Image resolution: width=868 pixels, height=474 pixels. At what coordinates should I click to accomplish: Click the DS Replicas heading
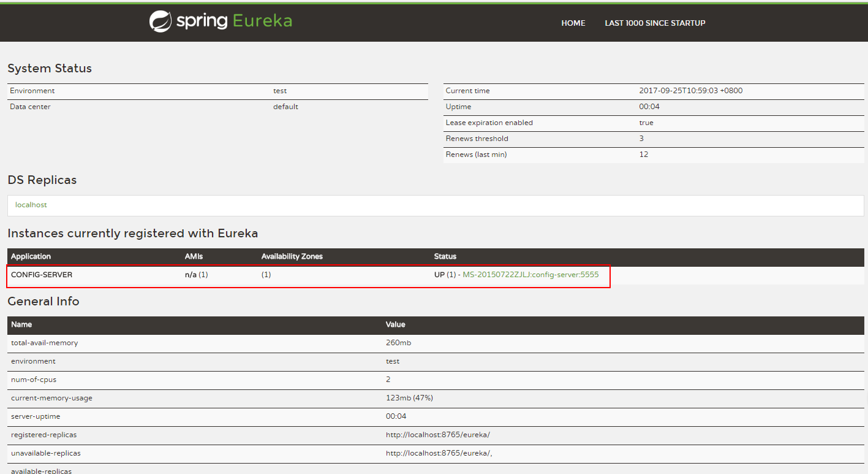[x=42, y=180]
